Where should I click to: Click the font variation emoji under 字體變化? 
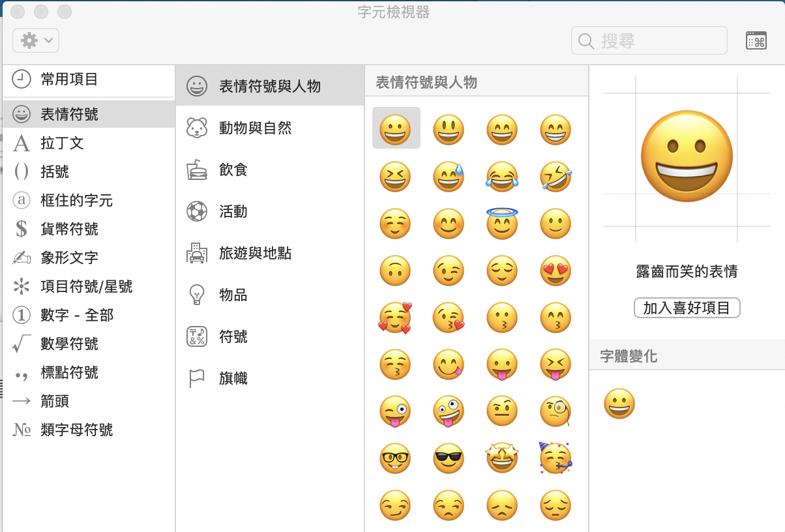click(619, 404)
